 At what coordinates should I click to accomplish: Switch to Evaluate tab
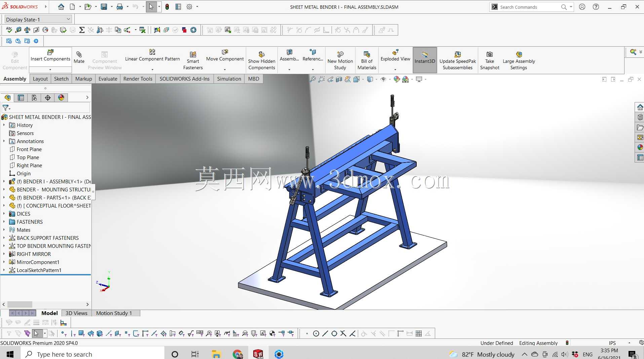click(x=108, y=79)
